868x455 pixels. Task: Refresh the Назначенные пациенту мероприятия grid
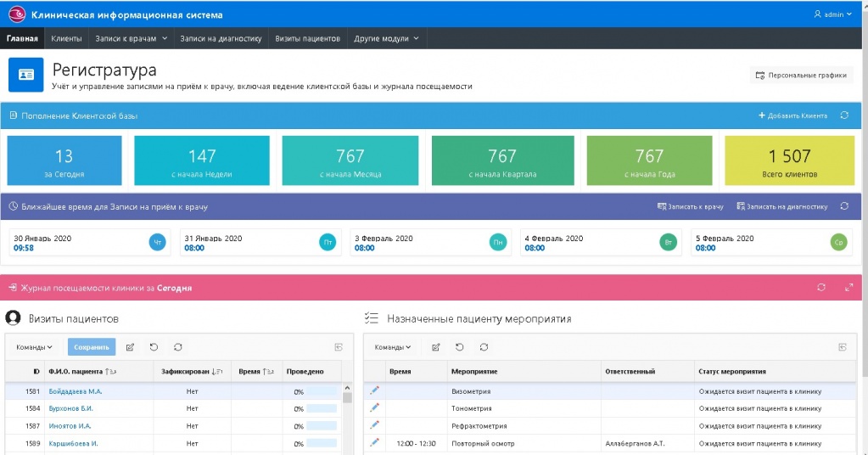(484, 347)
